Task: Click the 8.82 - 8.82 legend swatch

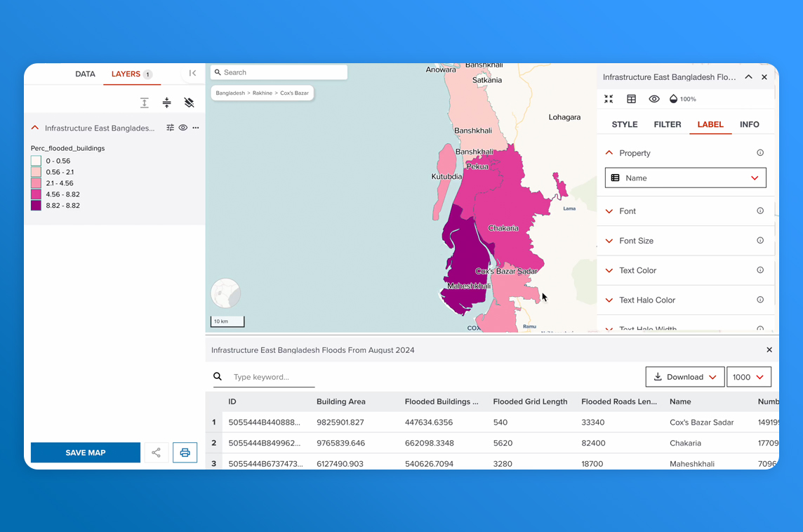Action: 36,206
